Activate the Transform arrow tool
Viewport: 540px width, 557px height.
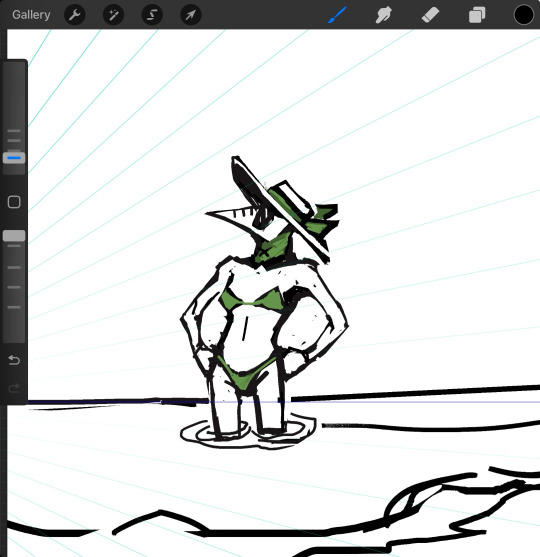(x=191, y=15)
